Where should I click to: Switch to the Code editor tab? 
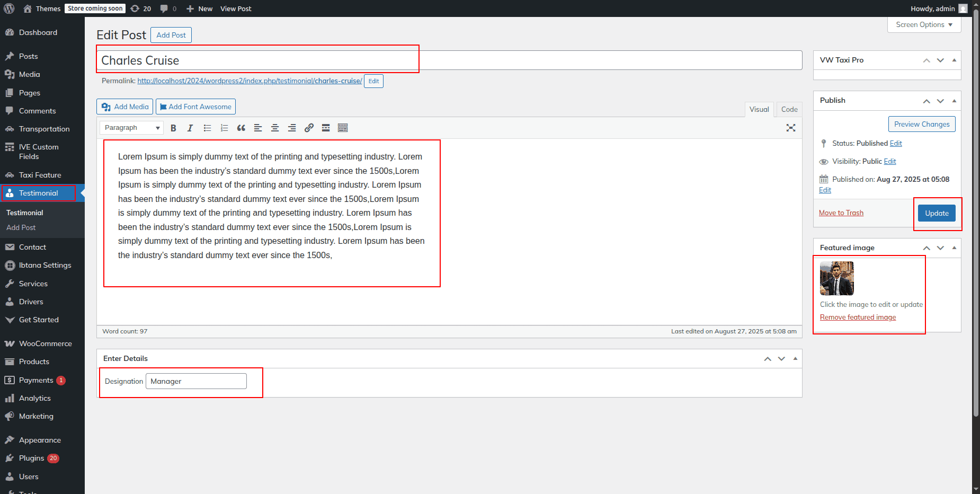(789, 109)
